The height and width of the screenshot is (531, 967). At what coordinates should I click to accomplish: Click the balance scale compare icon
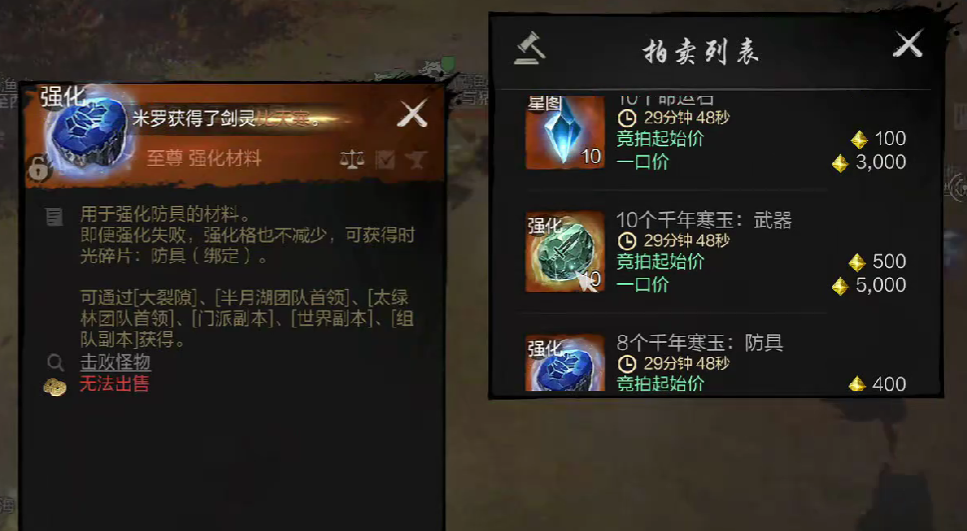click(352, 160)
